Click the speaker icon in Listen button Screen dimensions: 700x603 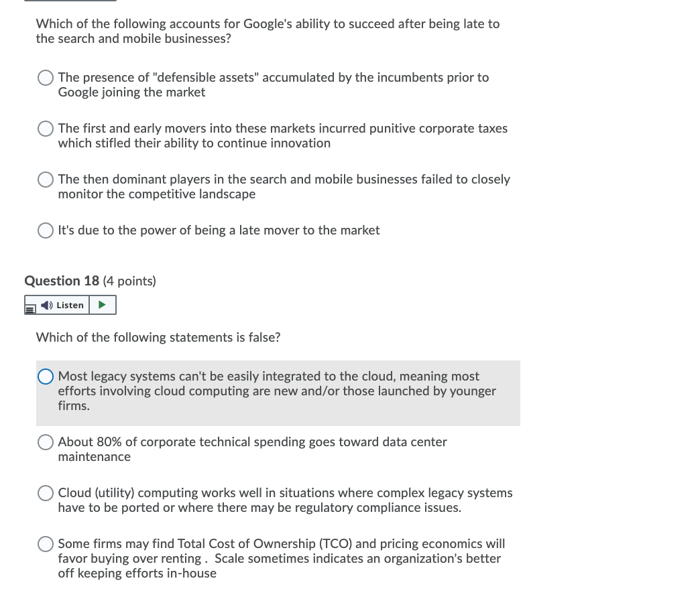46,305
